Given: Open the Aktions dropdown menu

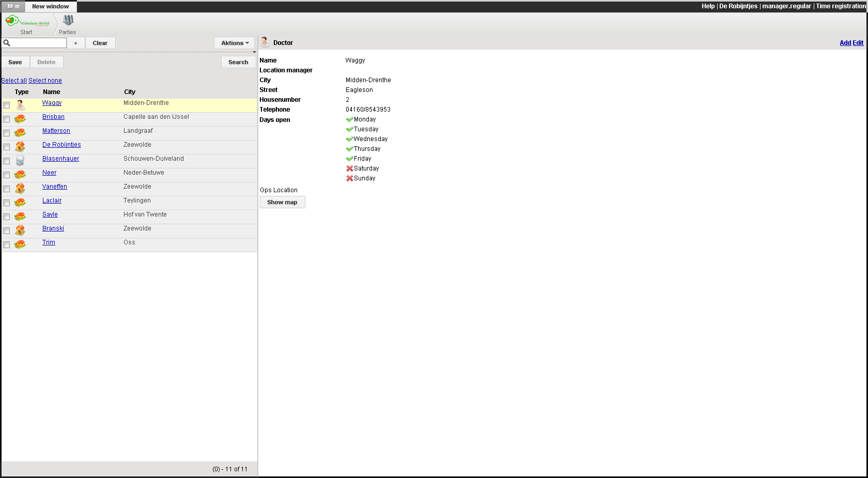Looking at the screenshot, I should pos(235,43).
